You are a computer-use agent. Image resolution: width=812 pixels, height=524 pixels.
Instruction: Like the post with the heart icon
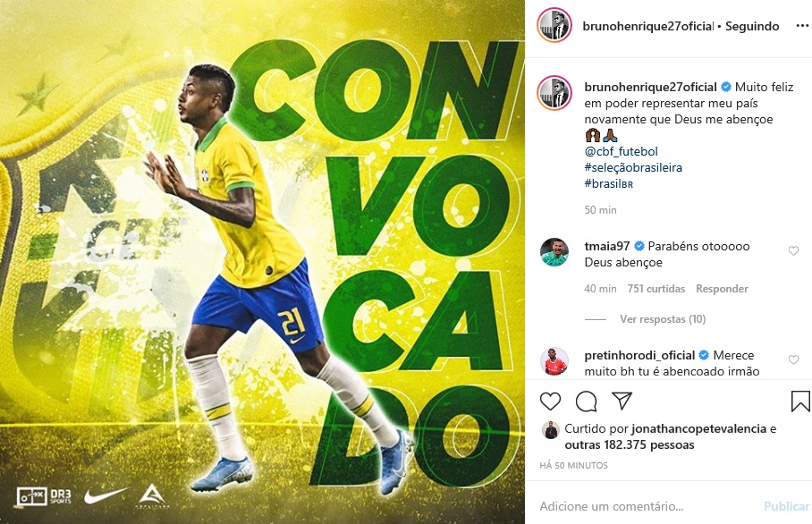click(550, 401)
